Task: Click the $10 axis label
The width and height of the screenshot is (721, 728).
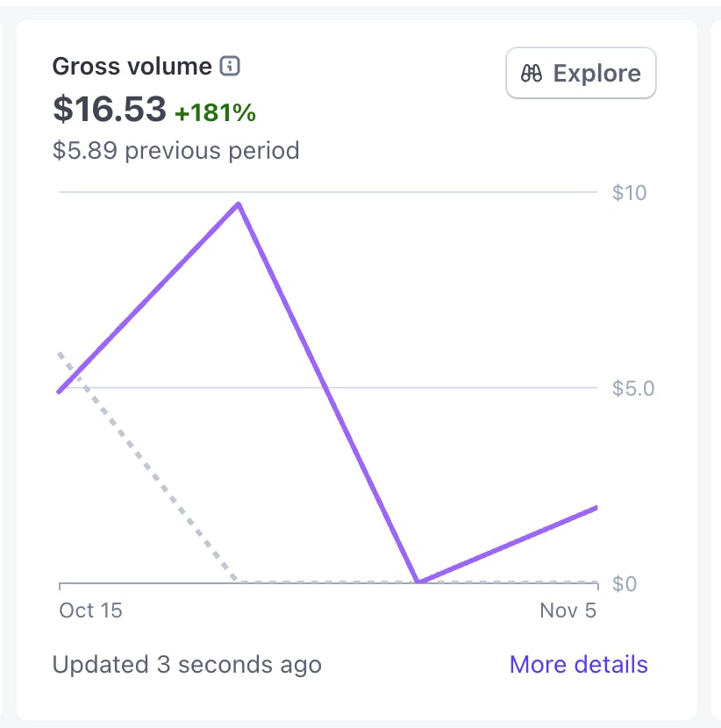Action: [x=629, y=192]
